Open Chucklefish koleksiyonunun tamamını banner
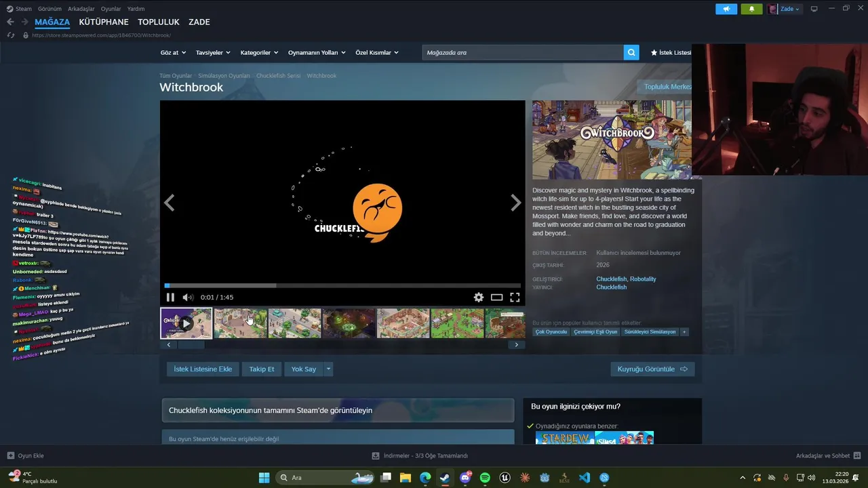Viewport: 868px width, 488px height. [x=338, y=410]
